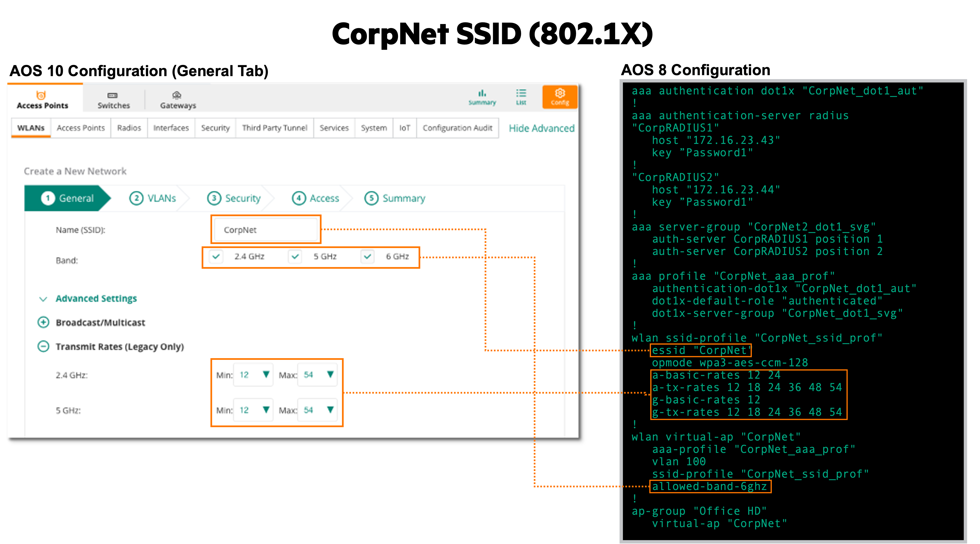This screenshot has width=980, height=544.
Task: Open the Radios tab
Action: (x=129, y=128)
